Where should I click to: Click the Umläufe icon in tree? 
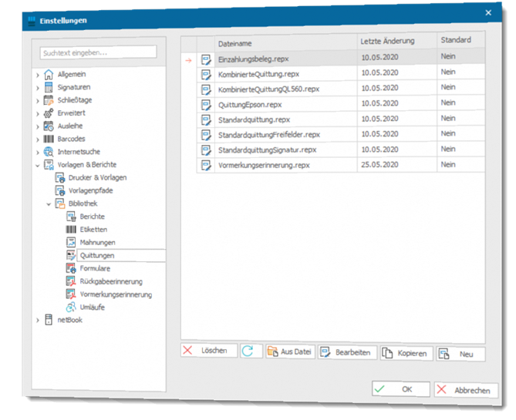(x=71, y=307)
